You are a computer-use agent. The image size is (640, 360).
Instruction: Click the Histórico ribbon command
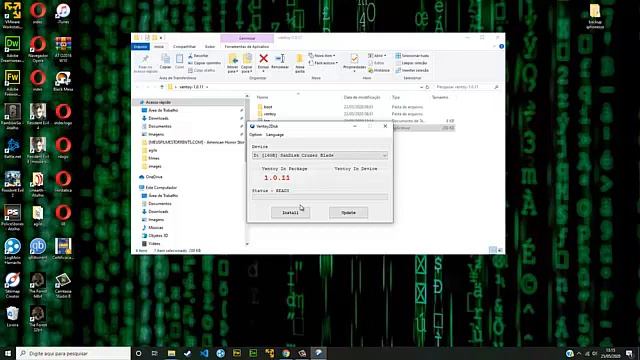pos(379,71)
